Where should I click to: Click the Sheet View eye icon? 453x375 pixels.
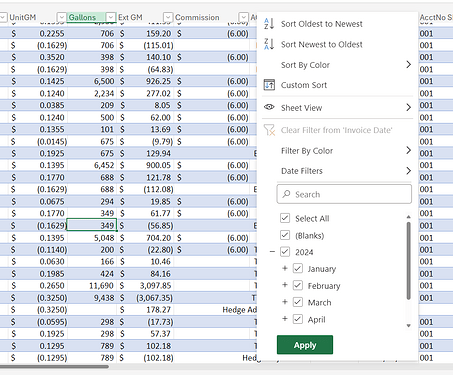click(x=269, y=107)
